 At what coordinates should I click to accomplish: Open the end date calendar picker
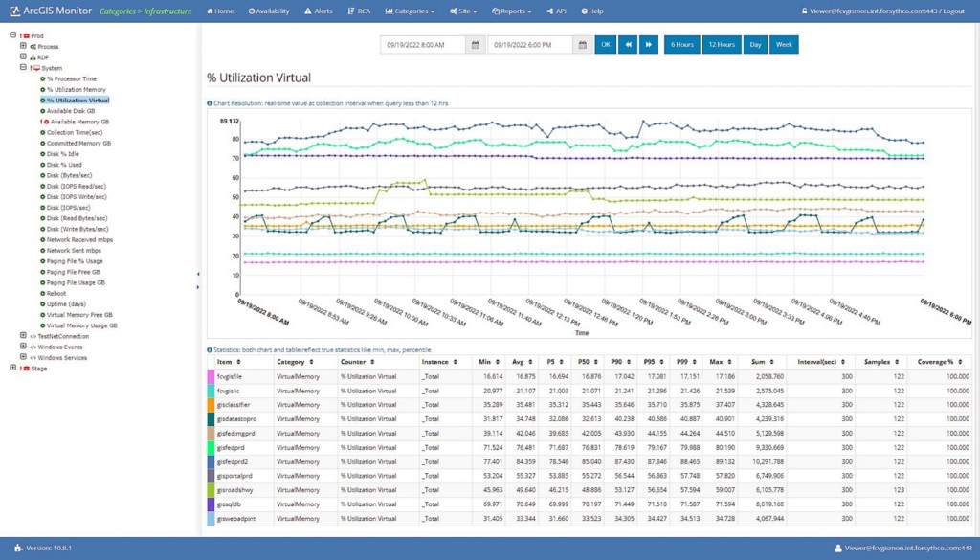tap(582, 45)
